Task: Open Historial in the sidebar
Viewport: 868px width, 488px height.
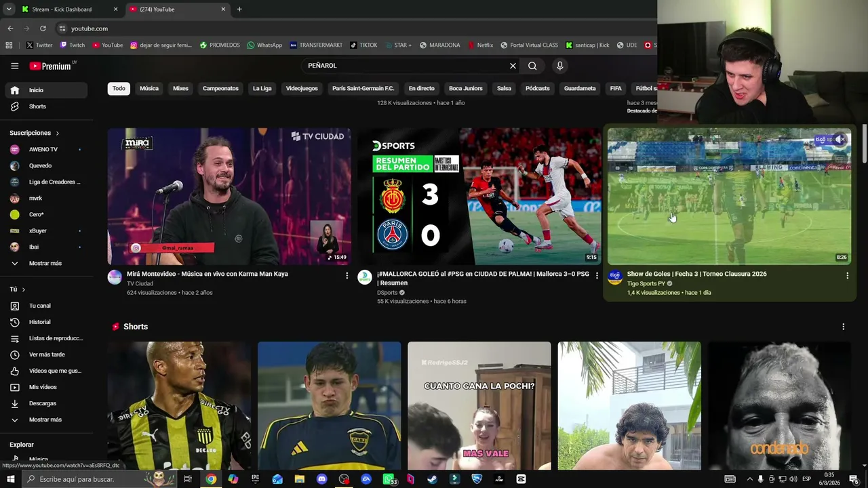Action: pos(46,322)
